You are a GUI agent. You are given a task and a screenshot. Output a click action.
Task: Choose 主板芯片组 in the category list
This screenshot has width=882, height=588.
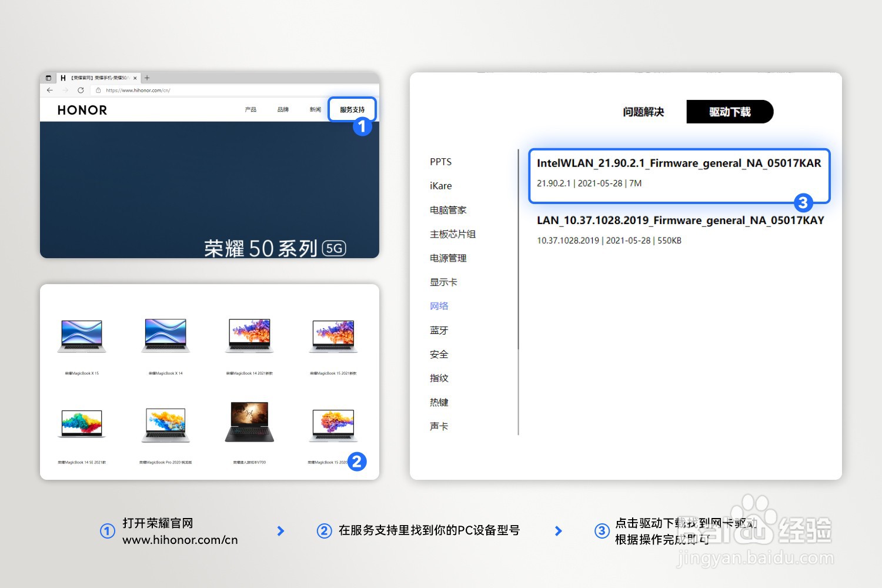(453, 234)
